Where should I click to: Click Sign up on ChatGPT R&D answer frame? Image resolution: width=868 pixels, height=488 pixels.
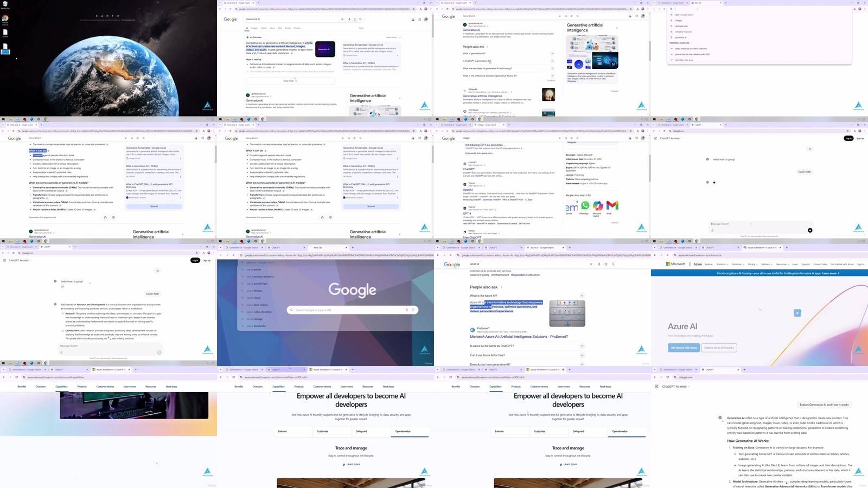[207, 260]
